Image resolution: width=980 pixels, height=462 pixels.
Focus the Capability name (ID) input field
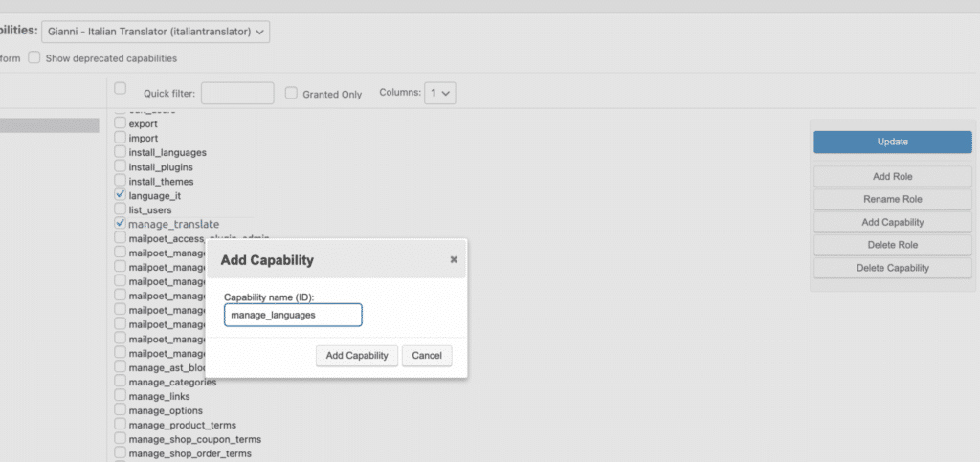(293, 315)
